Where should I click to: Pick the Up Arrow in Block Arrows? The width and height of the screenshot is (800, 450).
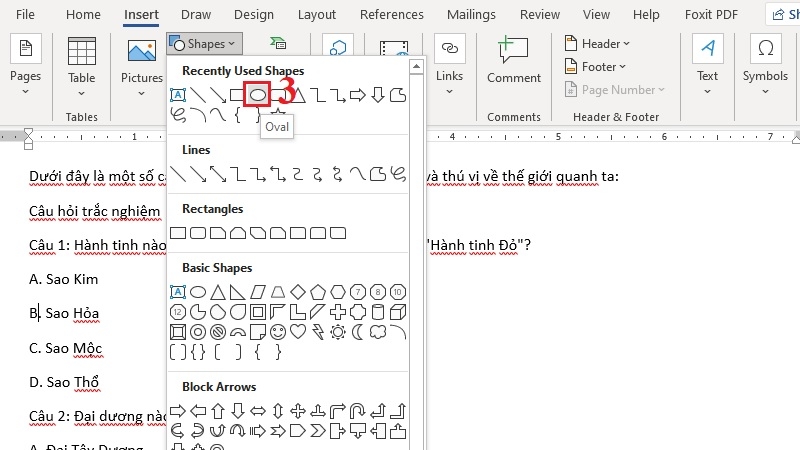coord(218,411)
